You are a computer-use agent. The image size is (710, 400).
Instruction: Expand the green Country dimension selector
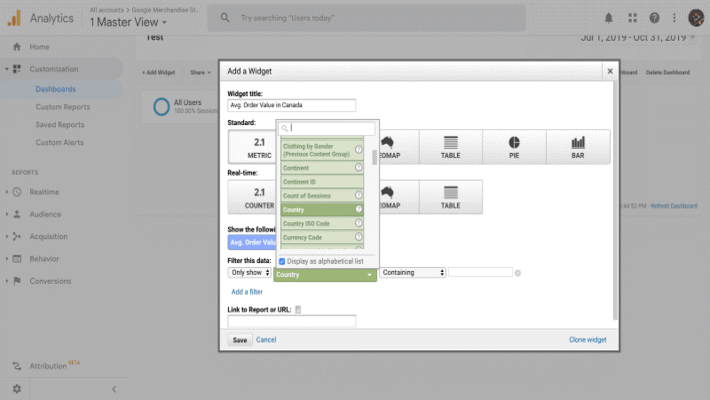(325, 274)
